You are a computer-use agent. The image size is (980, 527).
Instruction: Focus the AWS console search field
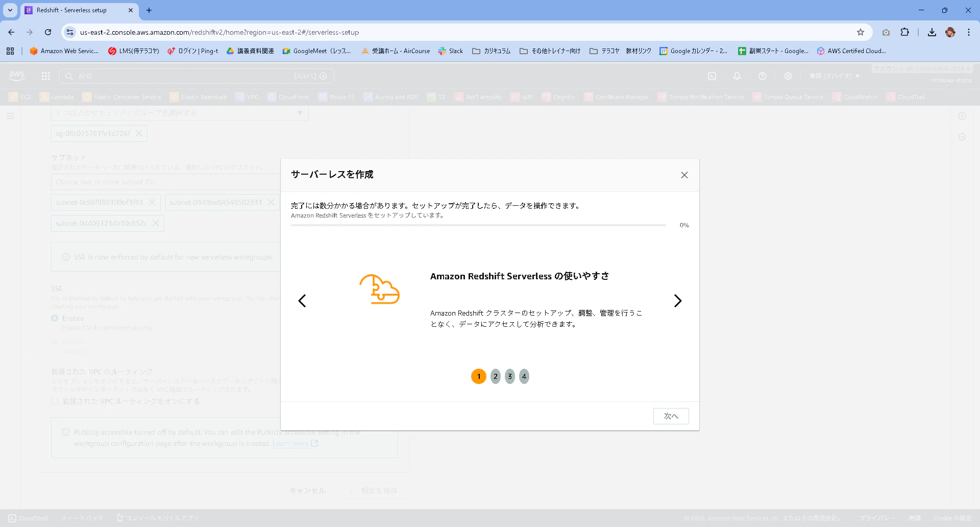pyautogui.click(x=197, y=76)
